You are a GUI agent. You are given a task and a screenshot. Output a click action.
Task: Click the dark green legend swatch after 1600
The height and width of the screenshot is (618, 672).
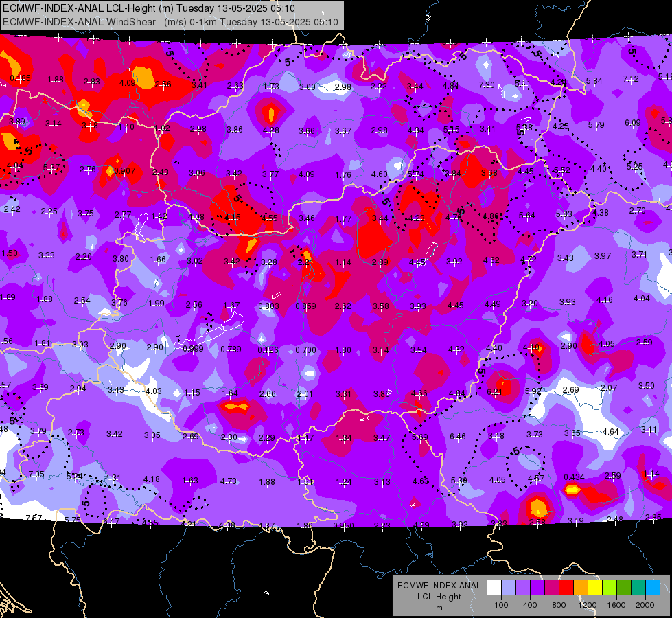(x=624, y=588)
